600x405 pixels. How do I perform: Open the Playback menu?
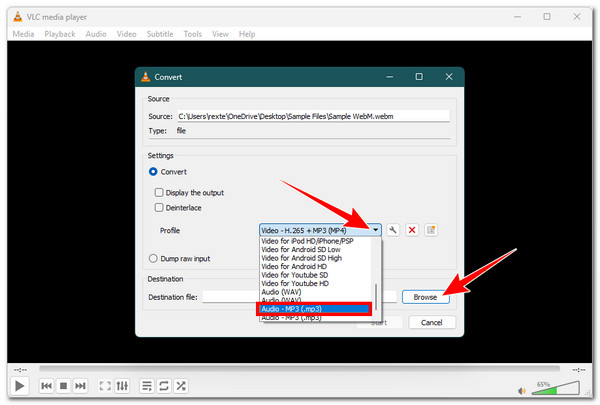point(60,34)
